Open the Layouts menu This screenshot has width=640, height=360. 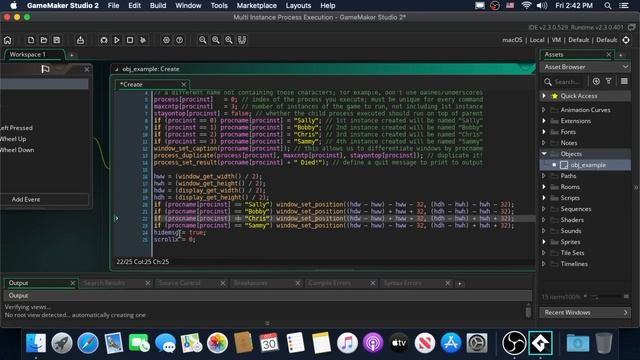(298, 5)
